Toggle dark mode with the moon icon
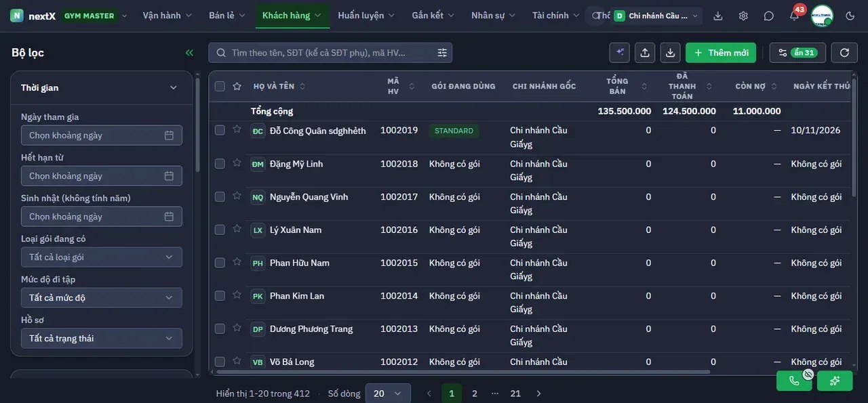The height and width of the screenshot is (403, 868). tap(850, 16)
